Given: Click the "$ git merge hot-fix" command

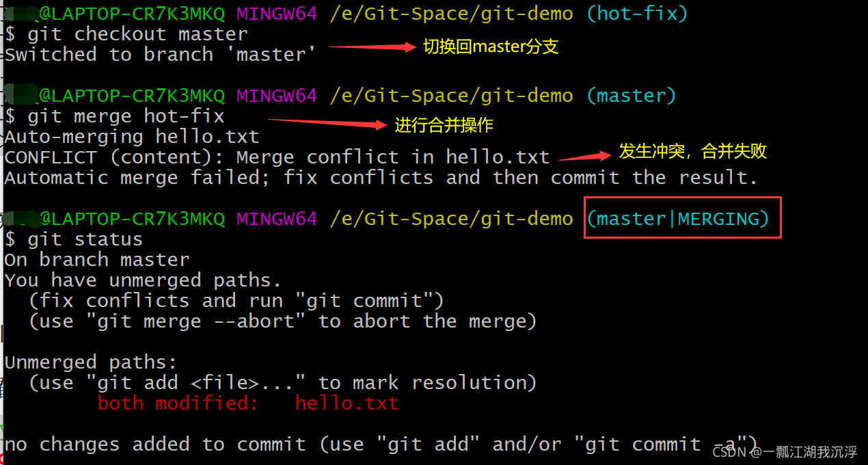Looking at the screenshot, I should [x=115, y=116].
